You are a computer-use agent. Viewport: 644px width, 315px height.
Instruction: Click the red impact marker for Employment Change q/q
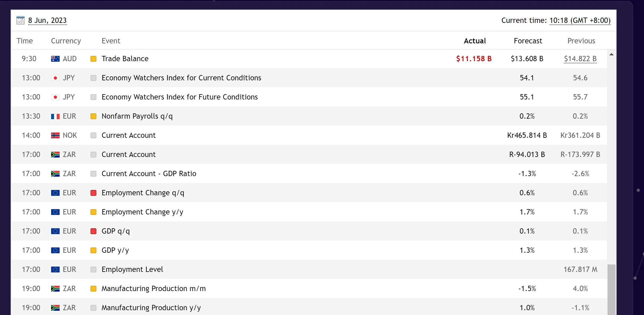[93, 193]
